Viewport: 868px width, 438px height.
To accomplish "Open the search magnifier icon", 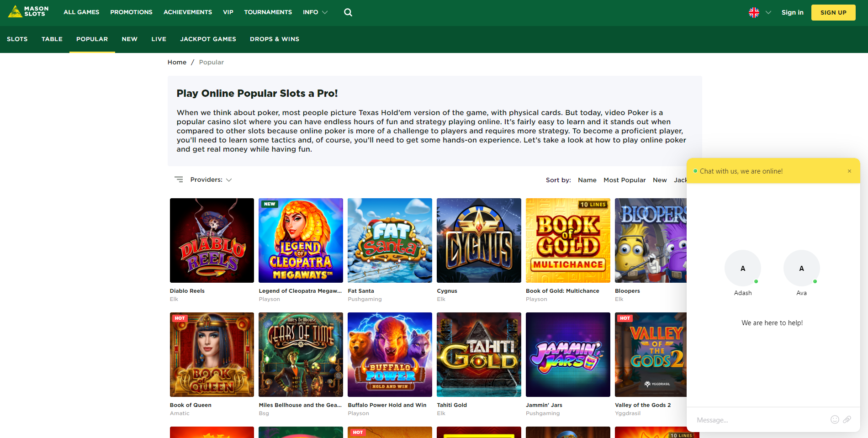I will click(348, 12).
